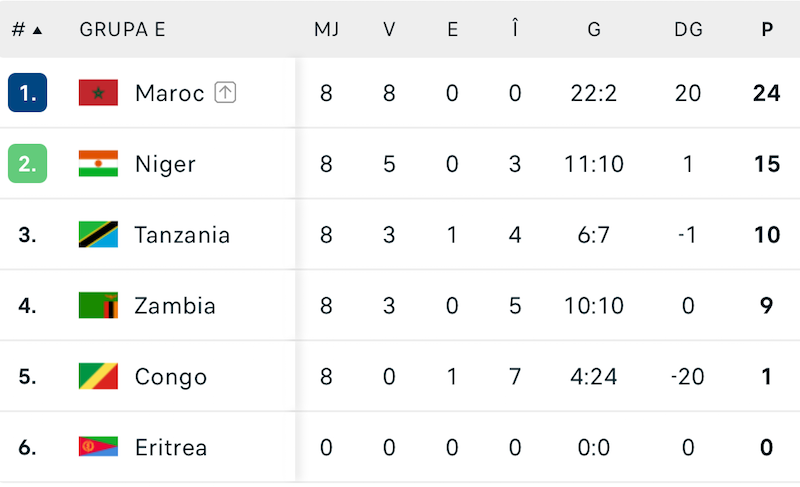Select the MJ column header
Viewport: 800px width, 487px height.
326,29
